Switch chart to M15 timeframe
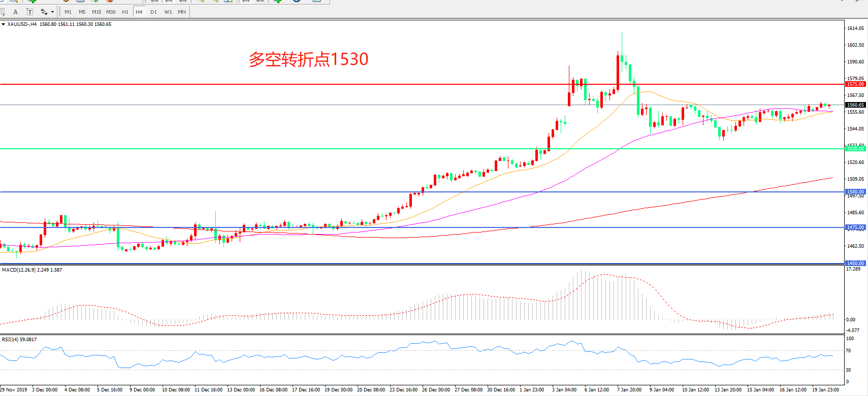 tap(97, 12)
